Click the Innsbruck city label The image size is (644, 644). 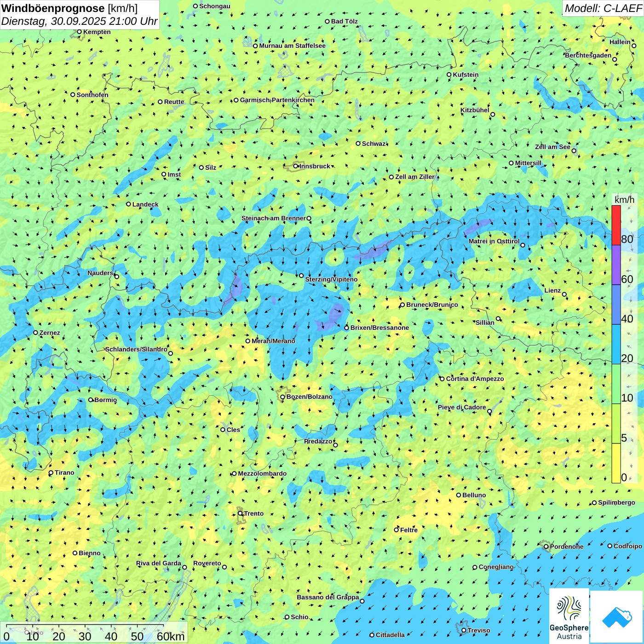click(315, 166)
